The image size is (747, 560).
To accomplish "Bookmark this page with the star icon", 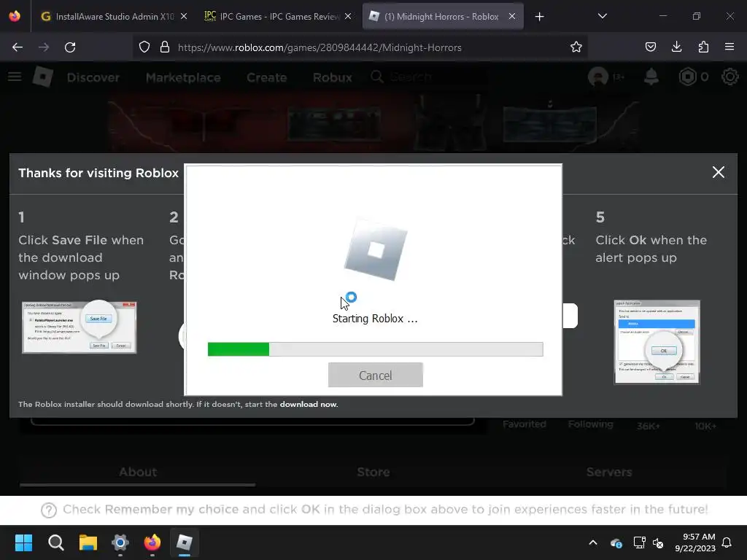I will coord(576,47).
